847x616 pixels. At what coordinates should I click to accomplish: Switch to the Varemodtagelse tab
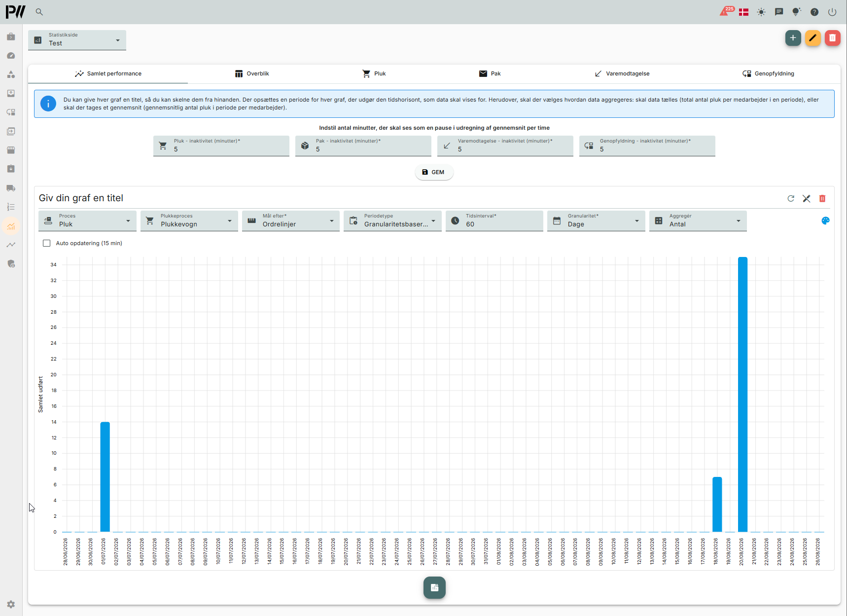[x=622, y=73]
